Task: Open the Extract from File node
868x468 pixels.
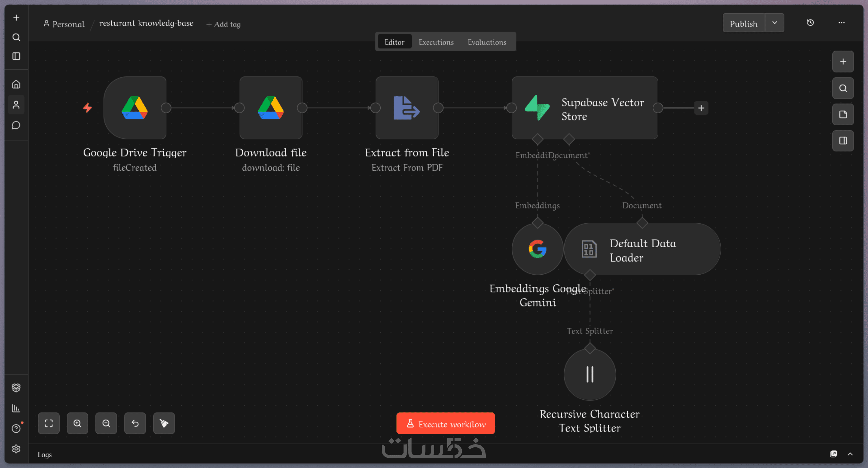Action: pyautogui.click(x=407, y=108)
